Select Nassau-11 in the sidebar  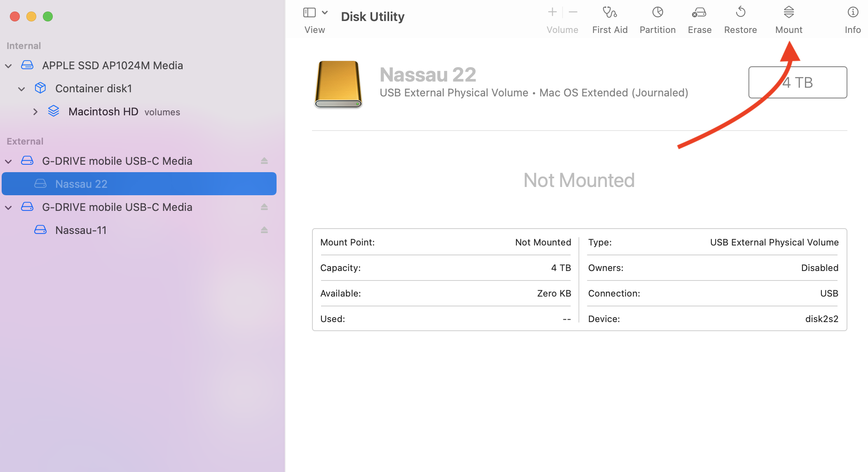(x=81, y=230)
